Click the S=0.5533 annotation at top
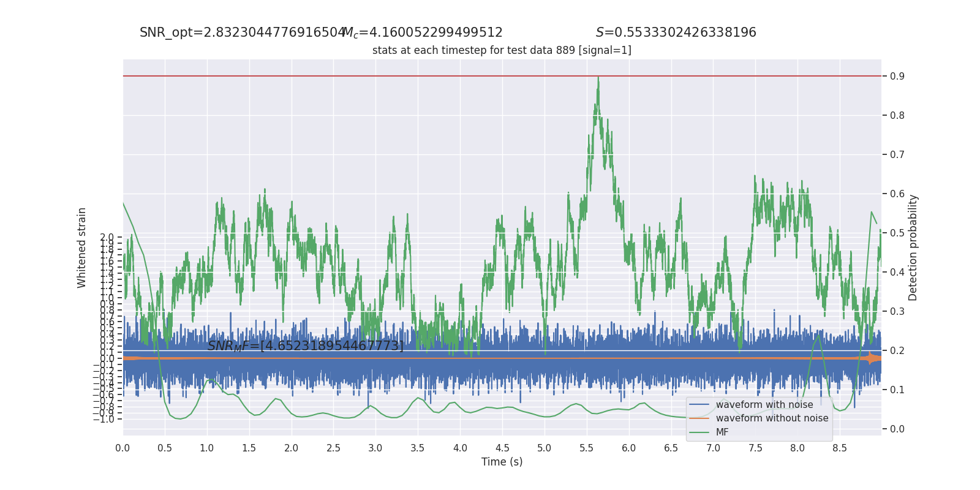Viewport: 980px width, 490px height. point(676,32)
